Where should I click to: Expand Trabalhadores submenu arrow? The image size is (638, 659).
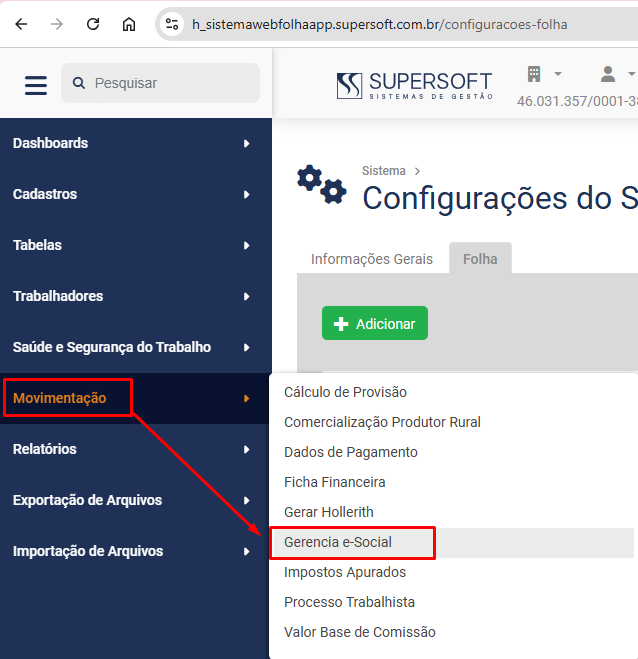[x=247, y=297]
